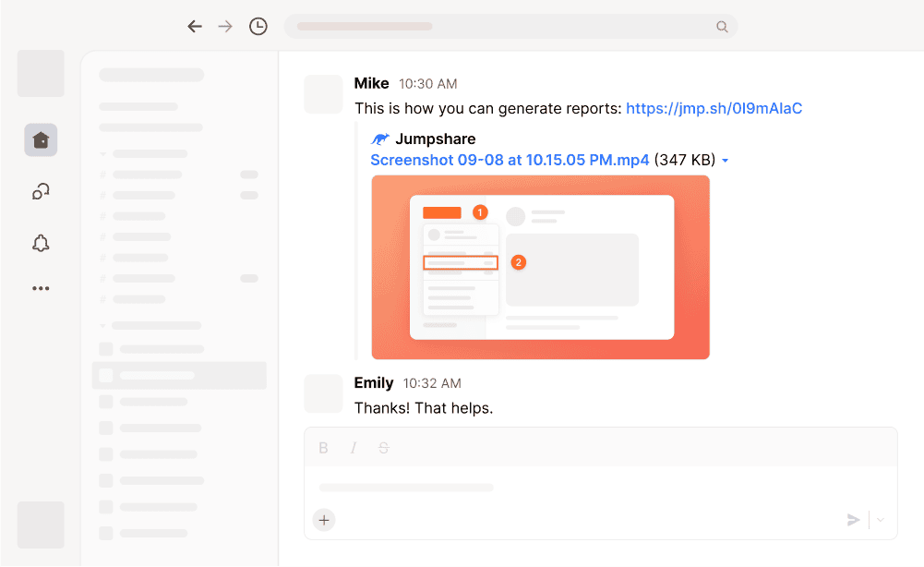Send the message with arrow icon

tap(853, 520)
